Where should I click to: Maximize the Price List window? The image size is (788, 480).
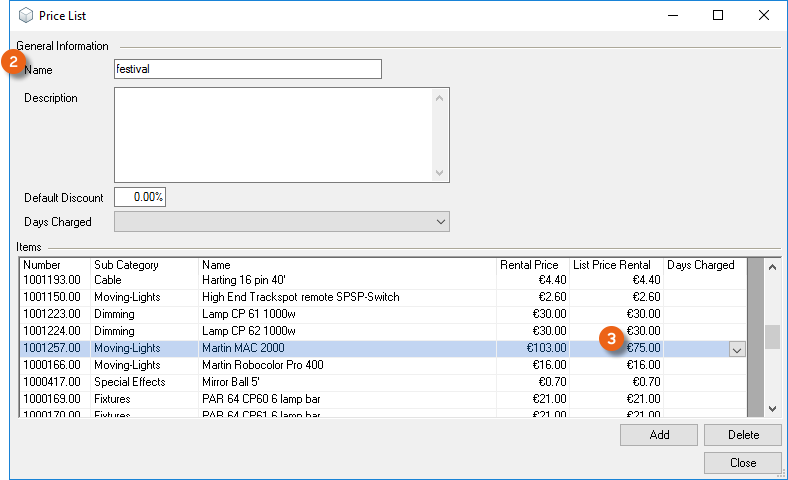[x=717, y=15]
